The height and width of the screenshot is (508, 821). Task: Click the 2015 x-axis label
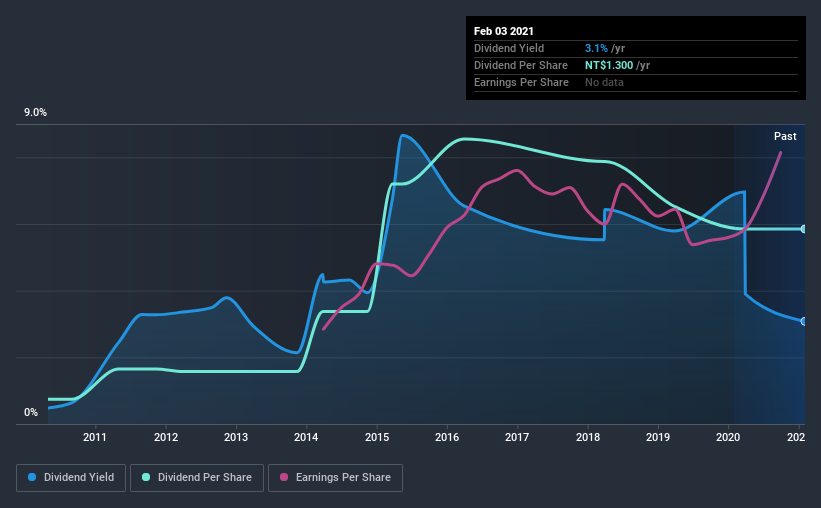[x=377, y=437]
